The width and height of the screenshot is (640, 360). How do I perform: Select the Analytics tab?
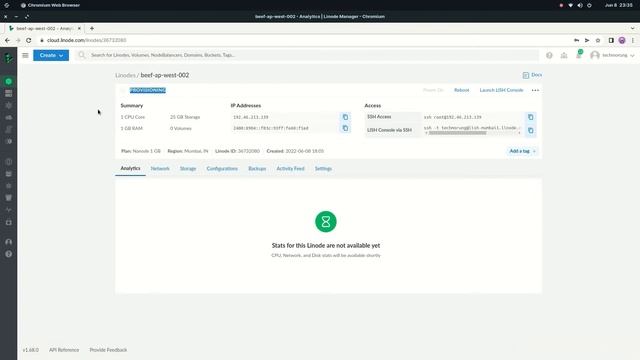(130, 169)
